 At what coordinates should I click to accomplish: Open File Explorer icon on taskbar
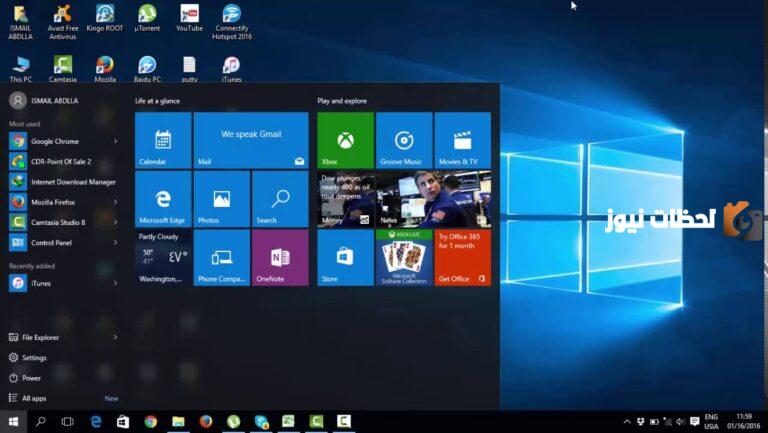pos(178,422)
